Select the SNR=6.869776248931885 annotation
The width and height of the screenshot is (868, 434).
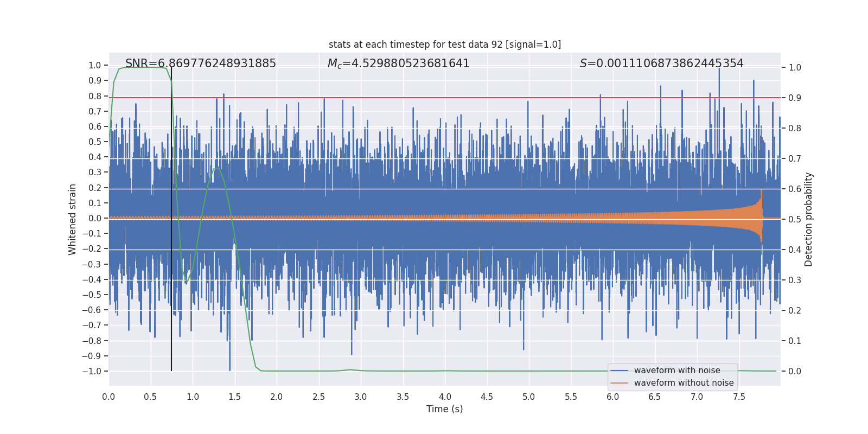pyautogui.click(x=201, y=63)
